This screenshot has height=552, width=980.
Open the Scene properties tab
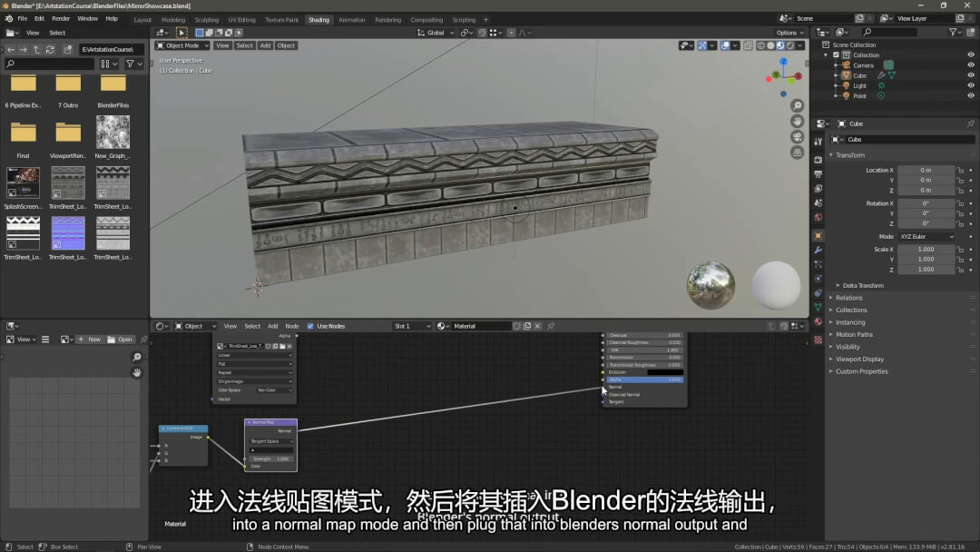click(x=818, y=203)
